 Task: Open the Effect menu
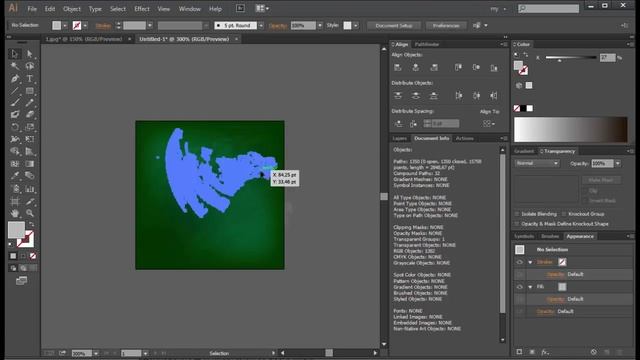pos(142,9)
